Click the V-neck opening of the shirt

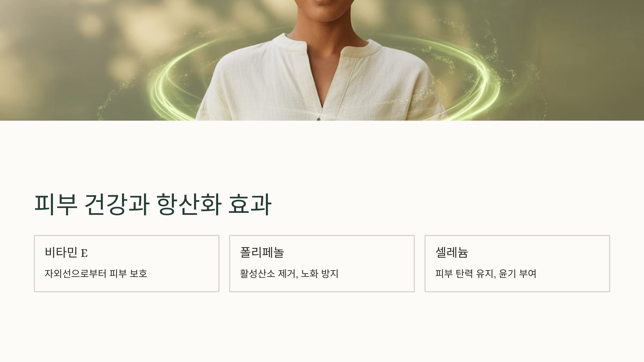[x=323, y=80]
